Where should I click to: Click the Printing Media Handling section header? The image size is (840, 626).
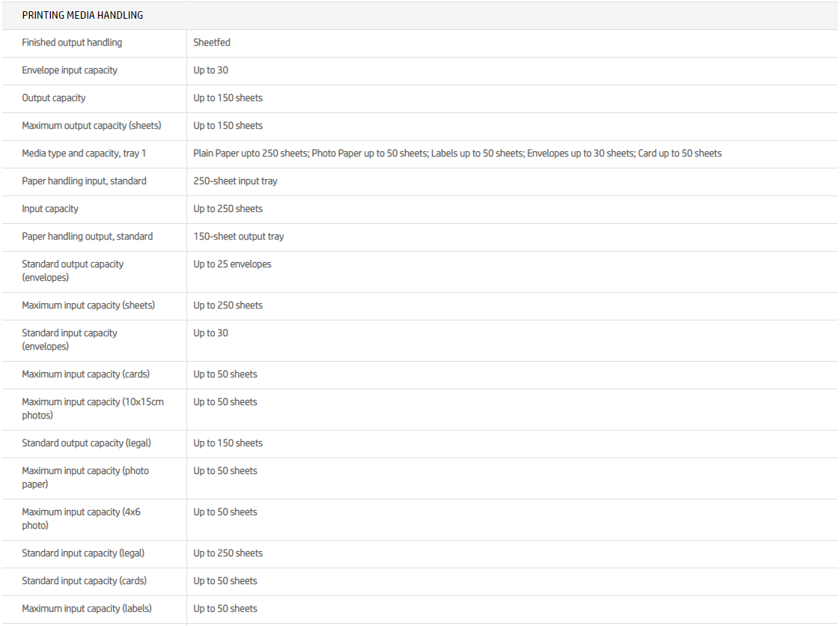coord(82,15)
